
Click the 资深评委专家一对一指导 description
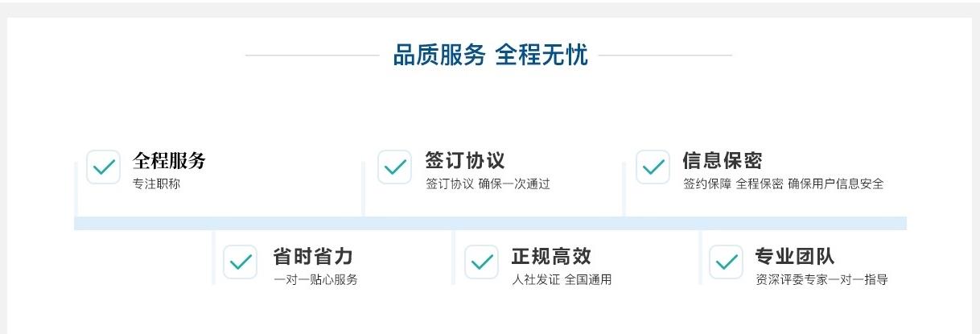click(x=821, y=280)
